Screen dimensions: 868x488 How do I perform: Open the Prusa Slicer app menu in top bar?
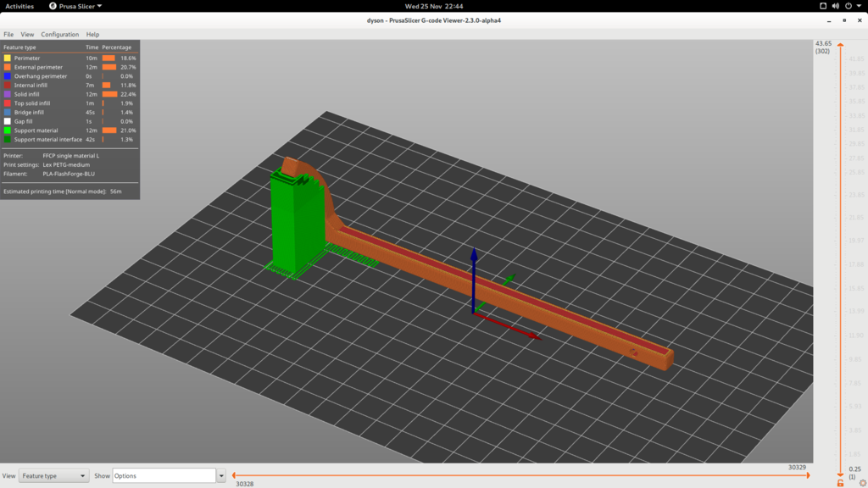click(x=75, y=6)
